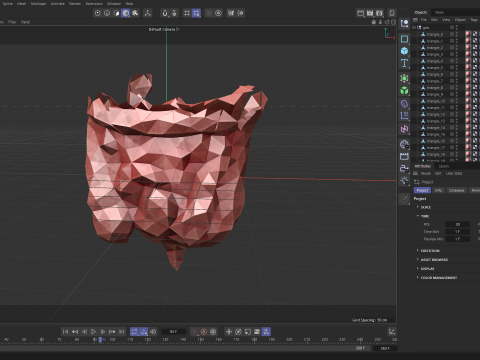The width and height of the screenshot is (480, 360).
Task: Select Info attribute tab button
Action: click(438, 190)
